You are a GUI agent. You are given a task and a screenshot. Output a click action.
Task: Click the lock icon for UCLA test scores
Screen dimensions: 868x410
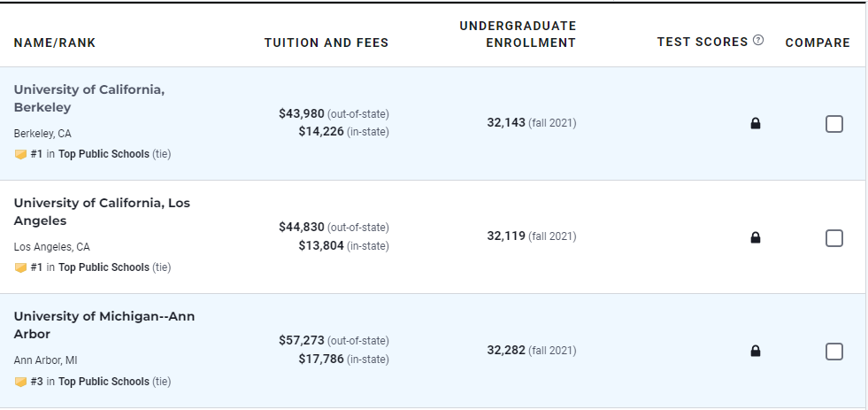click(755, 237)
